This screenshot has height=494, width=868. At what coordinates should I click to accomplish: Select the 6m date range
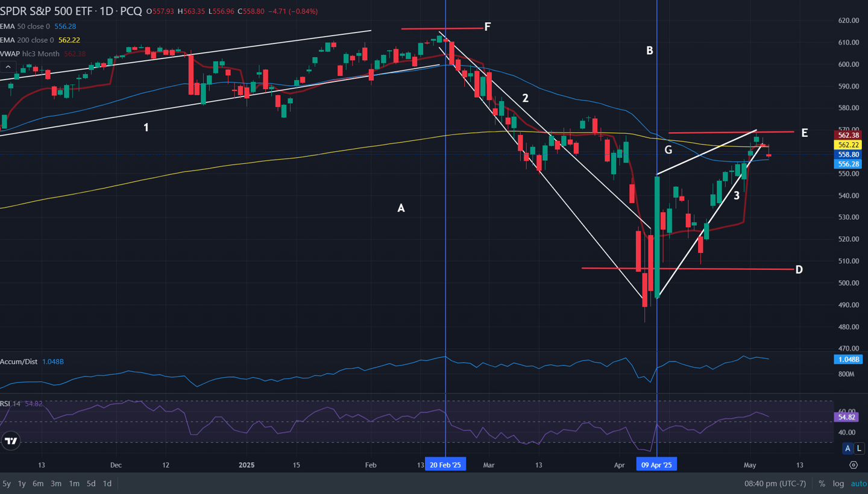click(x=38, y=484)
